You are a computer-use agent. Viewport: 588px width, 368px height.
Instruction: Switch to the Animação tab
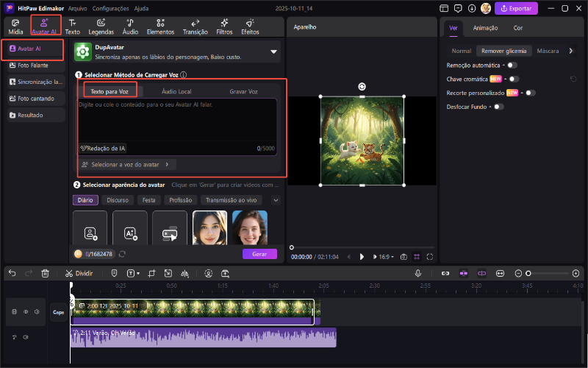485,27
